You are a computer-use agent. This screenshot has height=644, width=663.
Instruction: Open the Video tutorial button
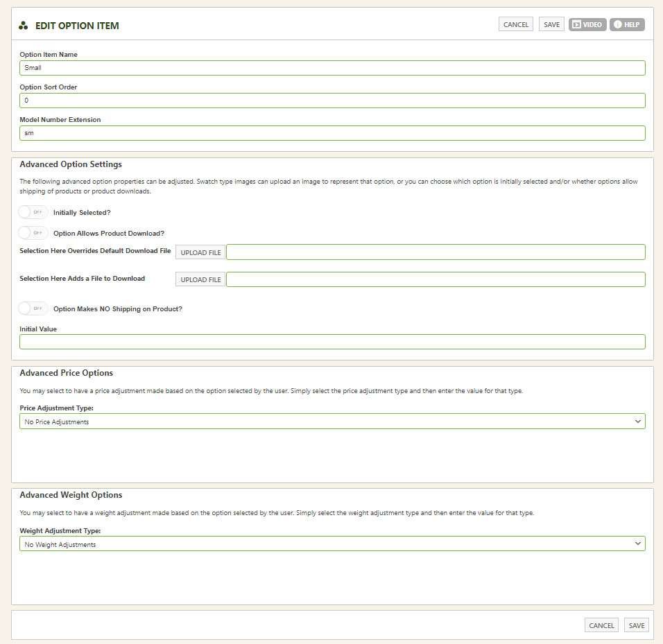587,24
